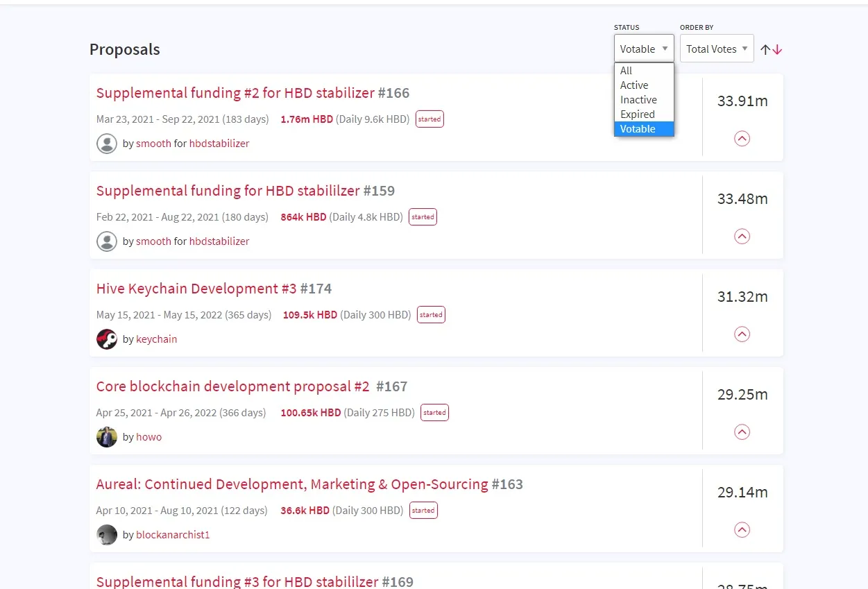Open smooth's avatar on proposal #159
The height and width of the screenshot is (589, 868).
pos(107,241)
